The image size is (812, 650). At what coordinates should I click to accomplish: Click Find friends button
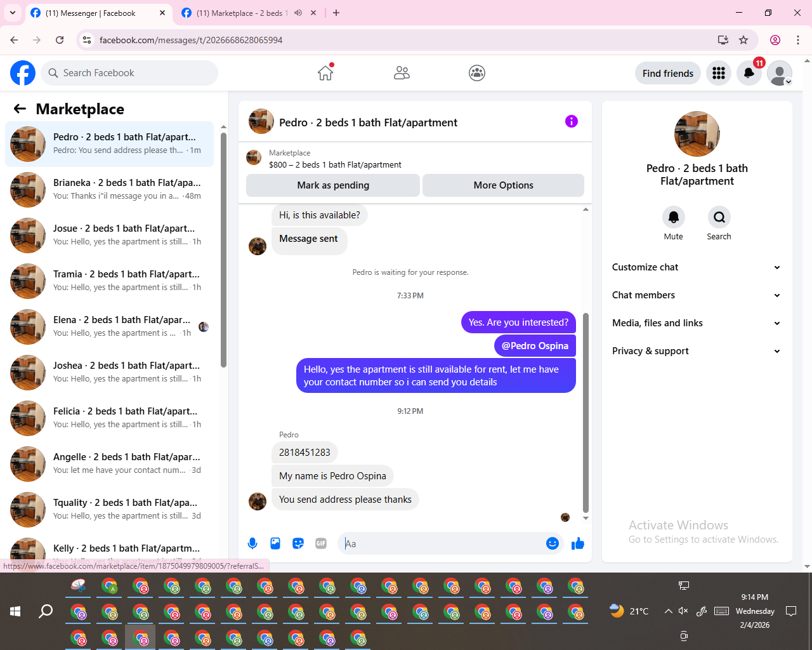pyautogui.click(x=668, y=73)
